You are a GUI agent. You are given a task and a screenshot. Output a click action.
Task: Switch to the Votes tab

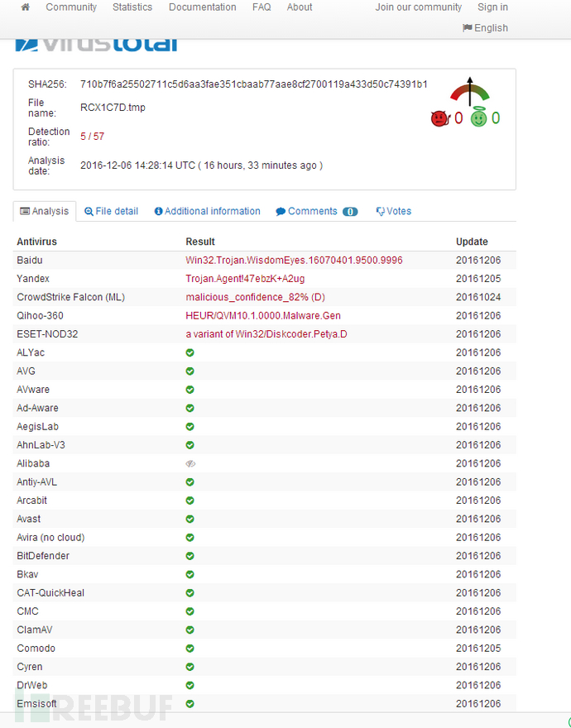point(394,211)
